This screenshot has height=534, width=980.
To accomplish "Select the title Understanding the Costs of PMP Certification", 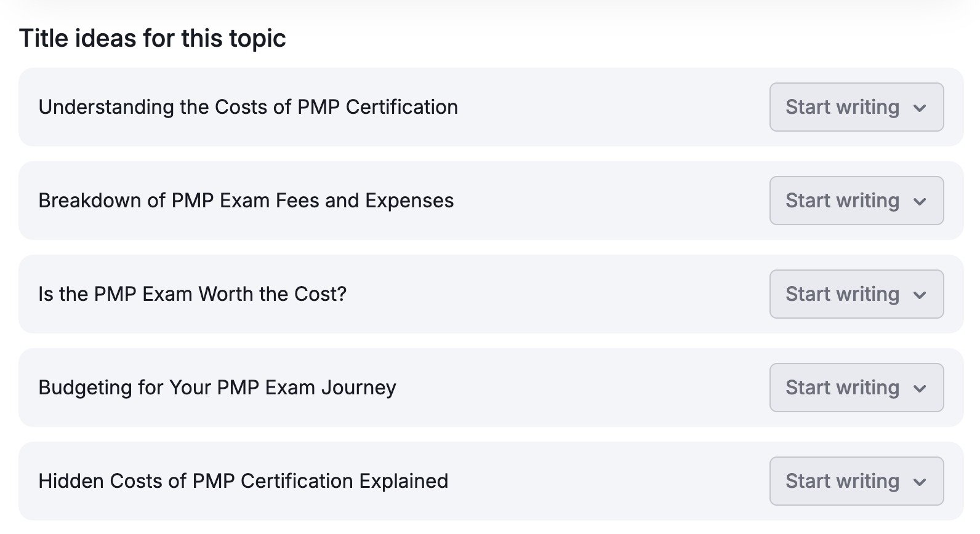I will point(248,107).
